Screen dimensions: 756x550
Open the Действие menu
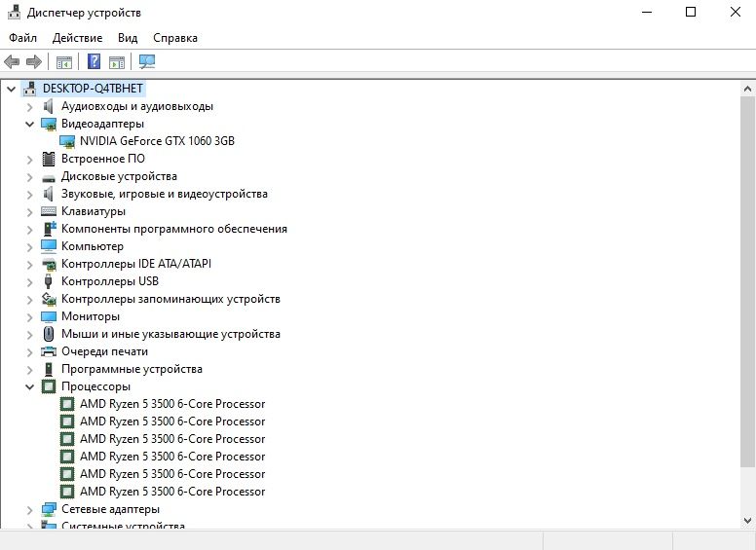pos(77,38)
